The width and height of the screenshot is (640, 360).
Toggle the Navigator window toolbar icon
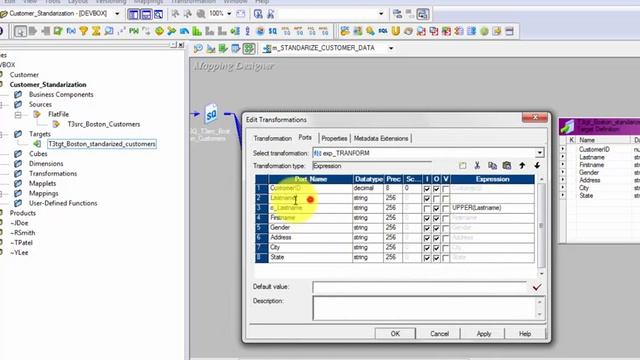point(133,14)
